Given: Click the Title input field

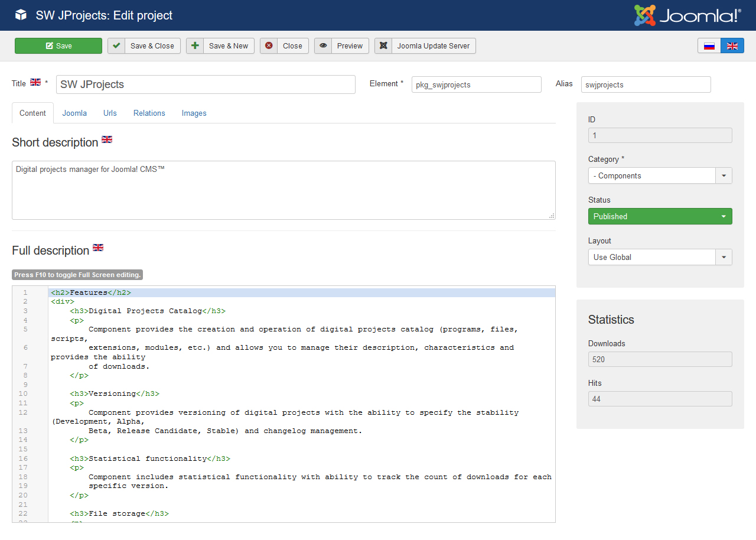Looking at the screenshot, I should pyautogui.click(x=206, y=84).
